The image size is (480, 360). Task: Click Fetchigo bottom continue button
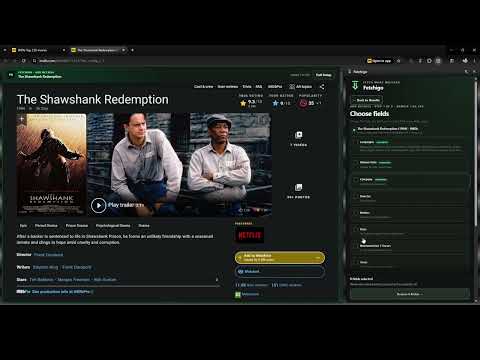(410, 294)
